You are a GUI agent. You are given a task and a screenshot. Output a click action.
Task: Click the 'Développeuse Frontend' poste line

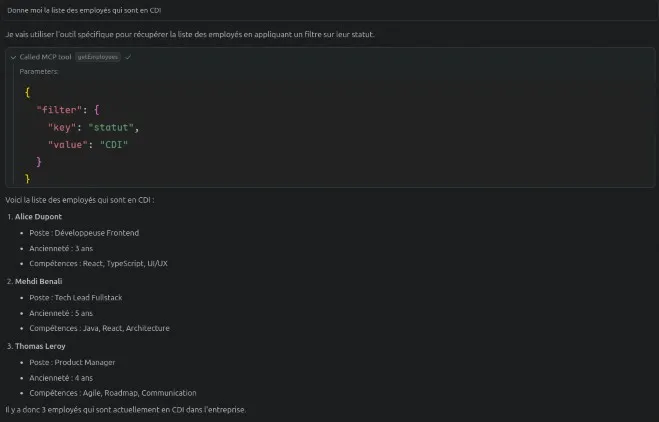click(84, 233)
